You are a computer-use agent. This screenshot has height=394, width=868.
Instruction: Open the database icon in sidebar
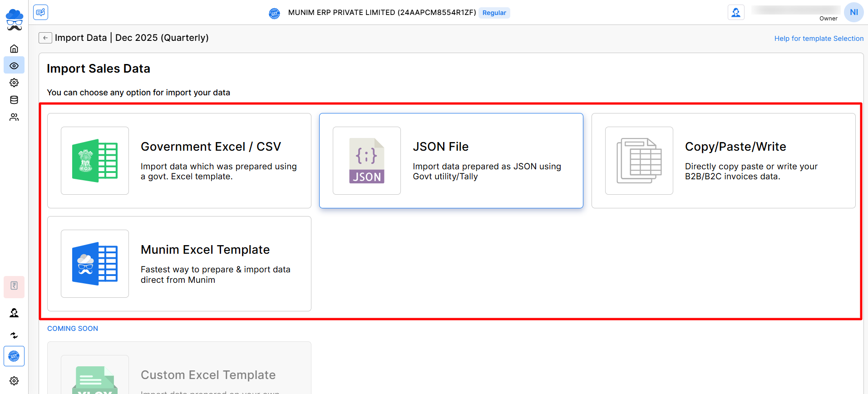pyautogui.click(x=14, y=100)
